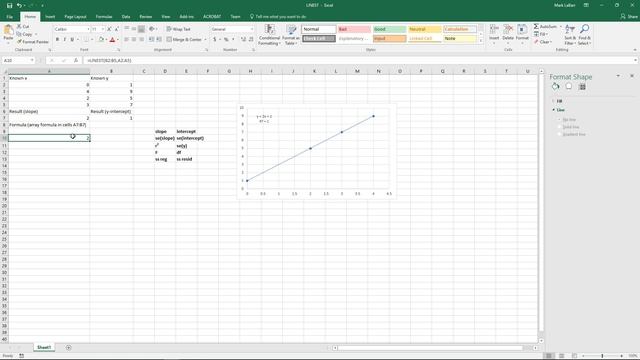Open Fill & Line tab in Format Shape
640x360 pixels.
click(x=555, y=87)
